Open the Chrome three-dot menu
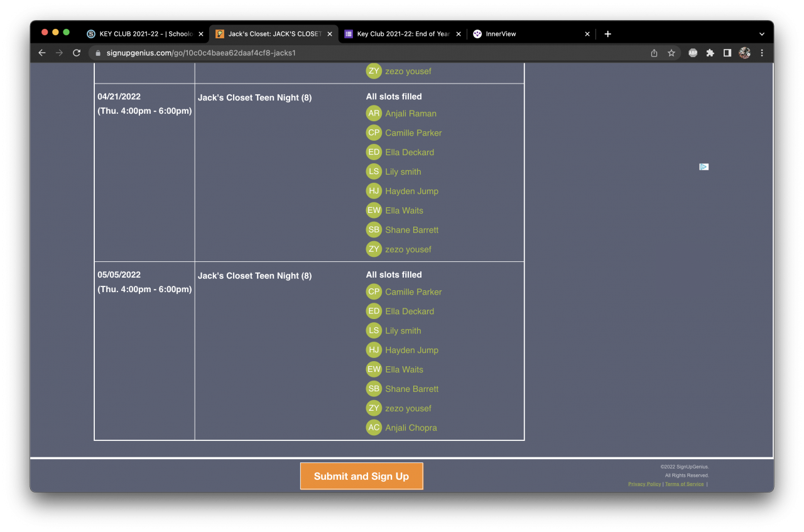 762,53
